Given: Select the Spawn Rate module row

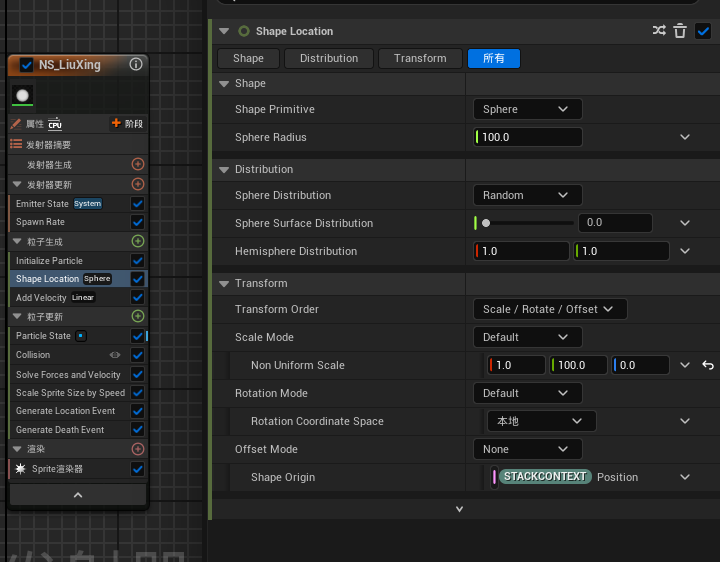Looking at the screenshot, I should point(78,222).
